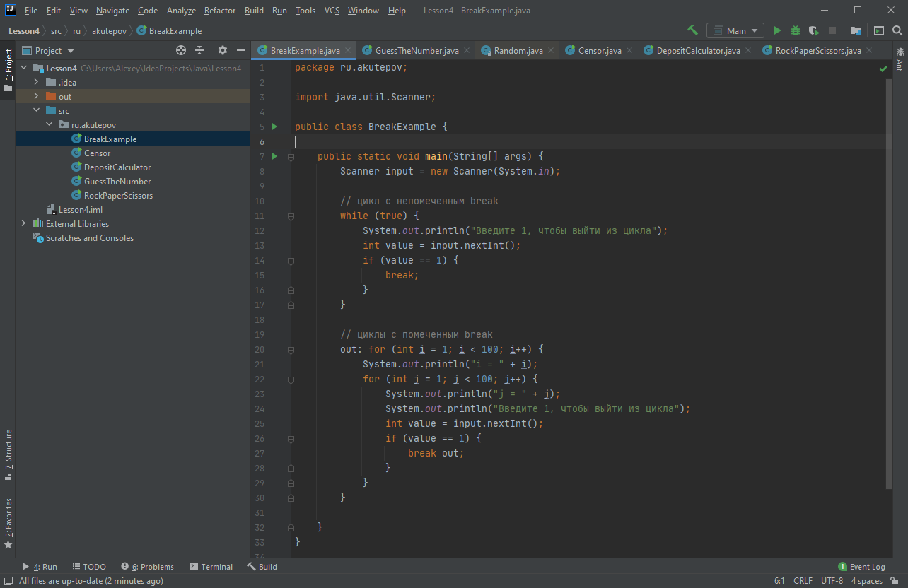Viewport: 908px width, 588px height.
Task: Select Censor class in project tree
Action: 97,153
